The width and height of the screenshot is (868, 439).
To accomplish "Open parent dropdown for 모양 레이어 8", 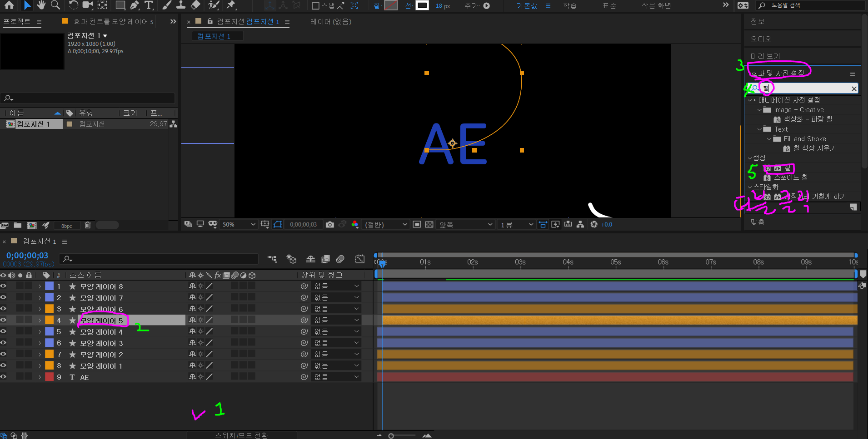I will (x=336, y=286).
